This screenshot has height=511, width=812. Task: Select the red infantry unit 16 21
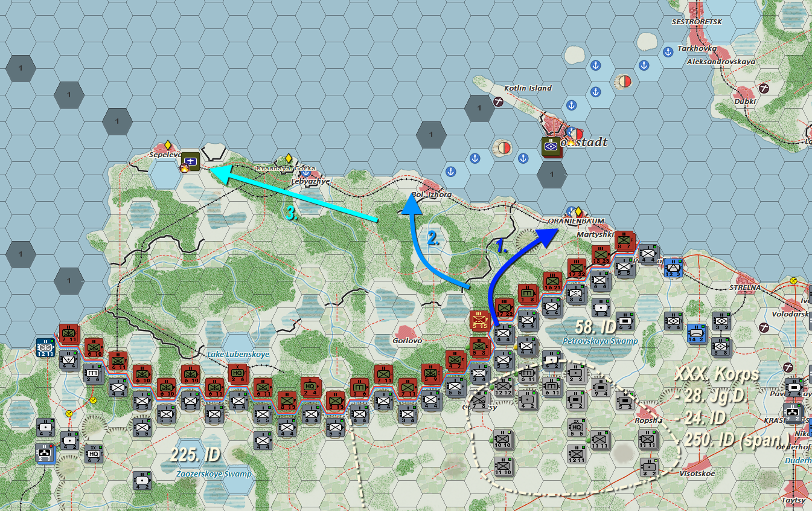coord(552,281)
